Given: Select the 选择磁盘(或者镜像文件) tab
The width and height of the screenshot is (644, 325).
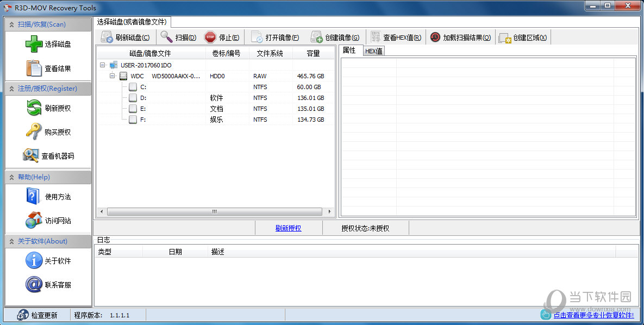Looking at the screenshot, I should coord(132,22).
